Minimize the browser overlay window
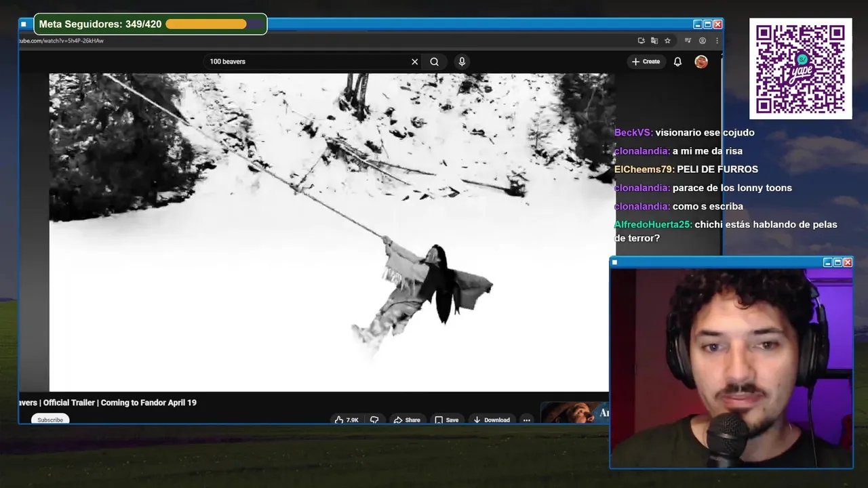868x488 pixels. coord(697,24)
